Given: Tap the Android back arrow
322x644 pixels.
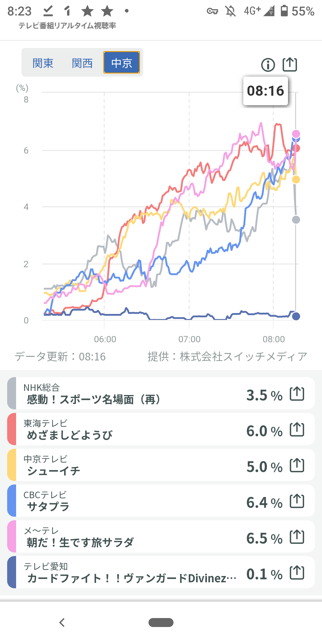Looking at the screenshot, I should tap(62, 623).
